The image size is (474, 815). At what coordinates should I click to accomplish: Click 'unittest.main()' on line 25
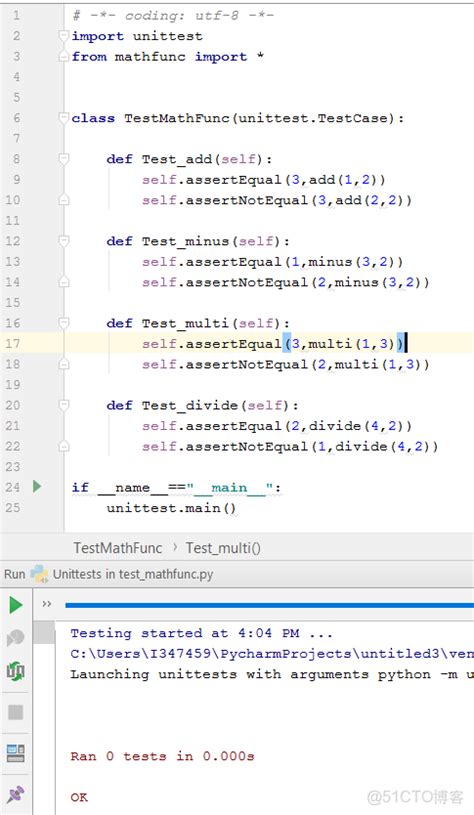(172, 508)
